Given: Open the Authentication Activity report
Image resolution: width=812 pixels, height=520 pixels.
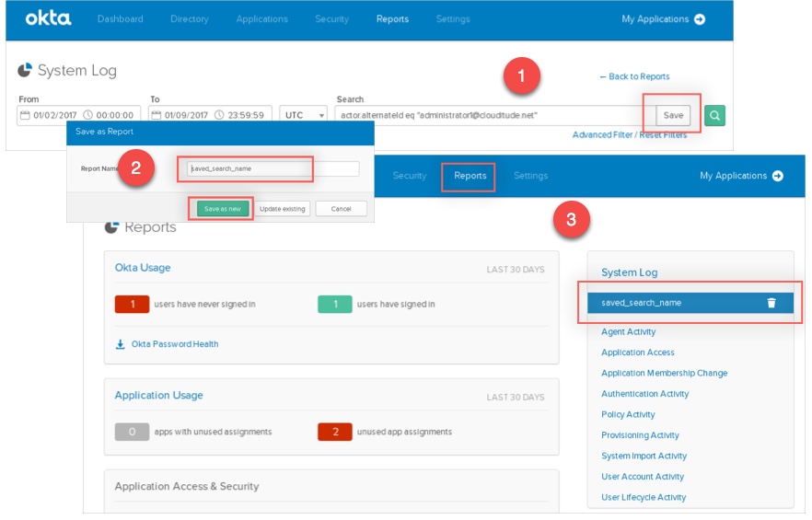Looking at the screenshot, I should [644, 394].
